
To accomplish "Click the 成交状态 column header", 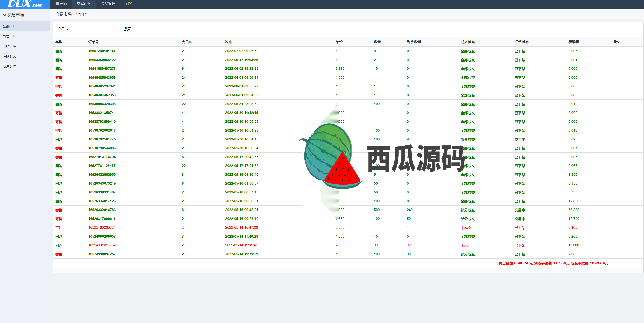I will click(x=467, y=42).
